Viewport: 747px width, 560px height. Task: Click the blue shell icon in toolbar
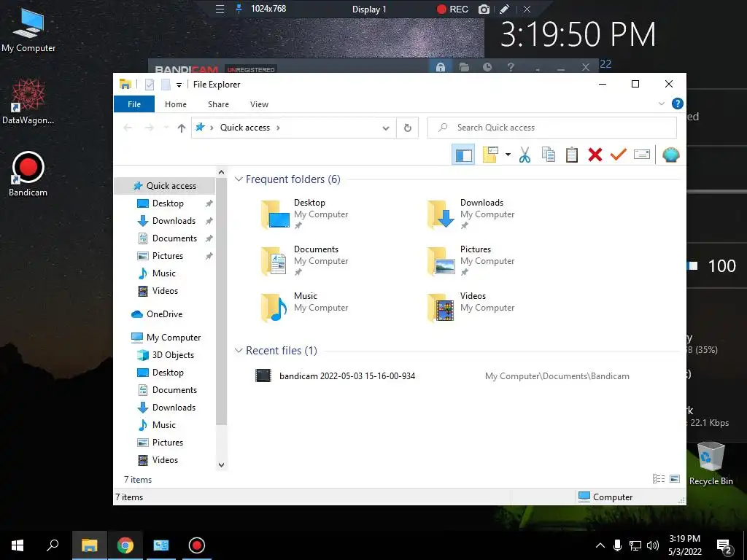tap(671, 155)
